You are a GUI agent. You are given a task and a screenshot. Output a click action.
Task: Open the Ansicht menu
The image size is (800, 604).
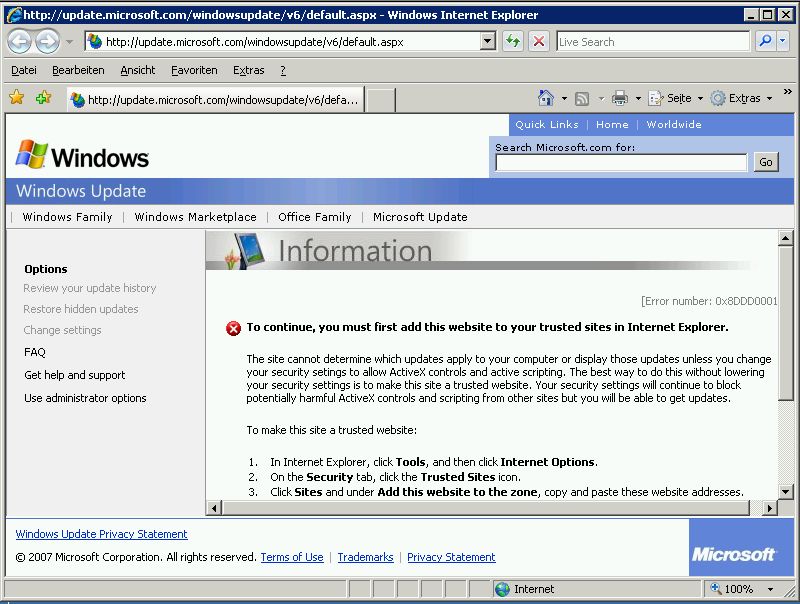138,70
